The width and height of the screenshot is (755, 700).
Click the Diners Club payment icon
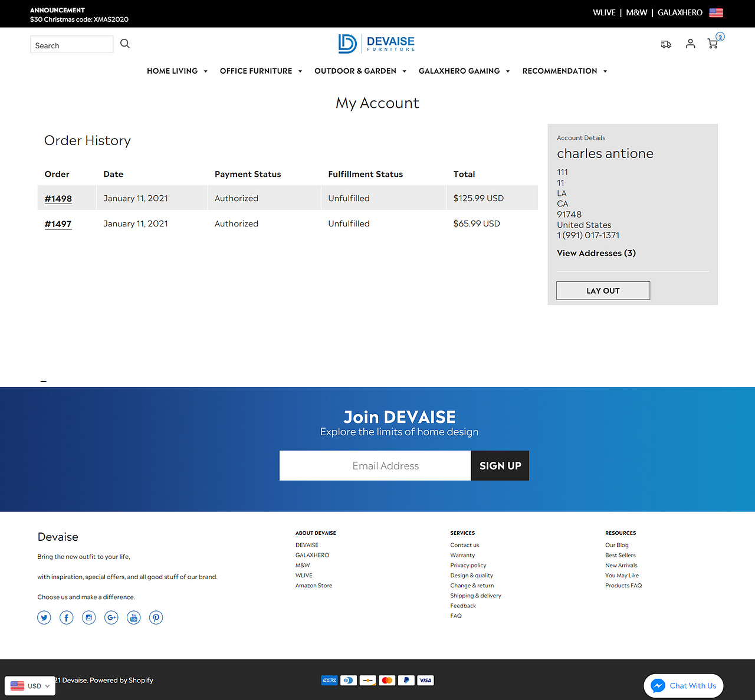(349, 681)
